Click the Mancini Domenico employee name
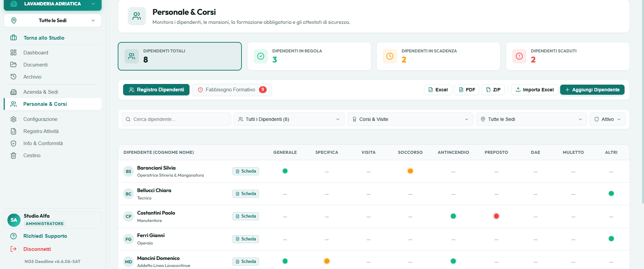This screenshot has width=644, height=269. click(158, 258)
